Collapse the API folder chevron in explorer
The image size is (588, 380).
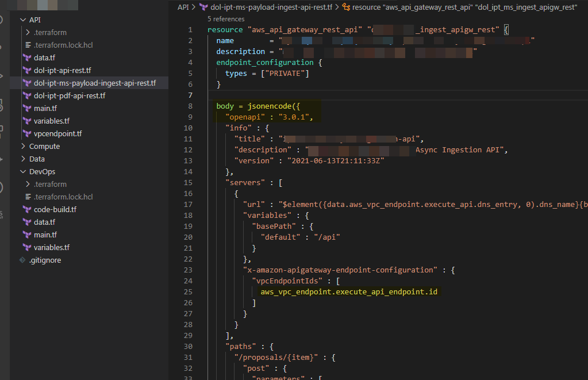(x=23, y=20)
